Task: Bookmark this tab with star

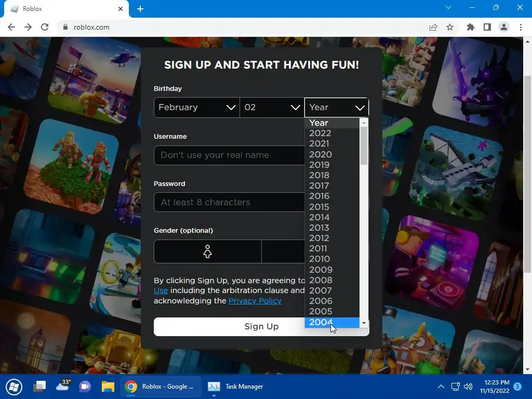Action: point(450,27)
